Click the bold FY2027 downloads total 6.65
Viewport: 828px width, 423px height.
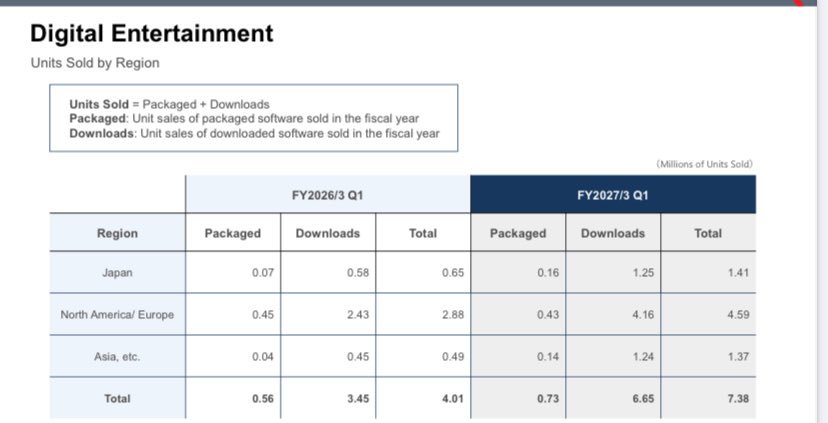pos(643,399)
